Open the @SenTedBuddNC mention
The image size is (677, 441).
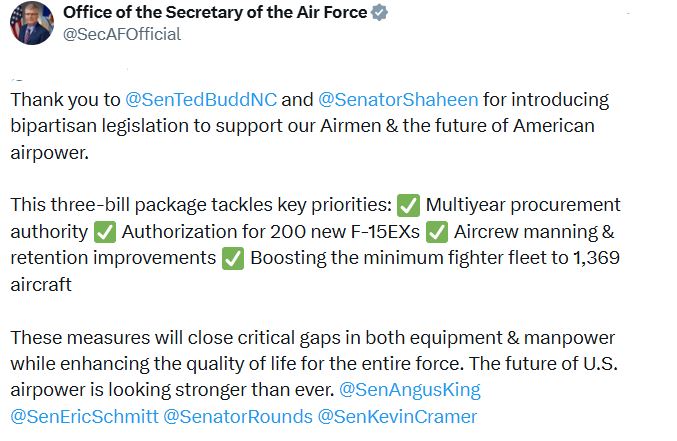(201, 100)
